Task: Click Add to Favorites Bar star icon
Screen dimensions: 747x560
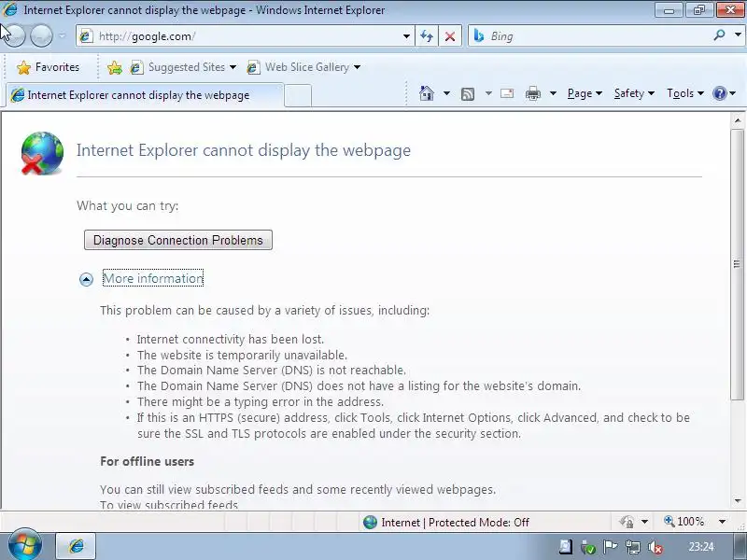Action: [114, 67]
